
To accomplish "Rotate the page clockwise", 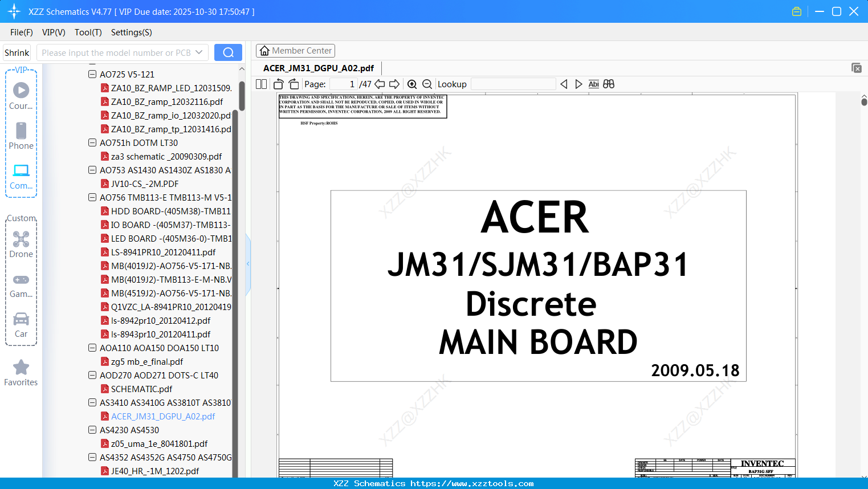I will [294, 84].
